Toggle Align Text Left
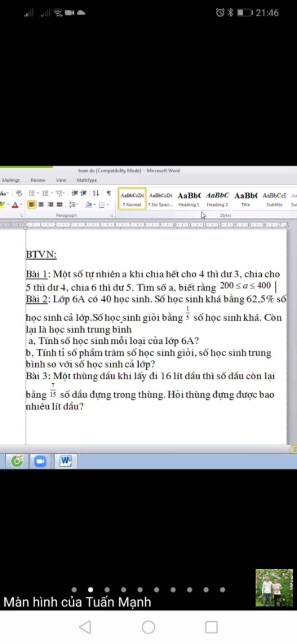Viewport: 297px width, 644px height. (32, 205)
